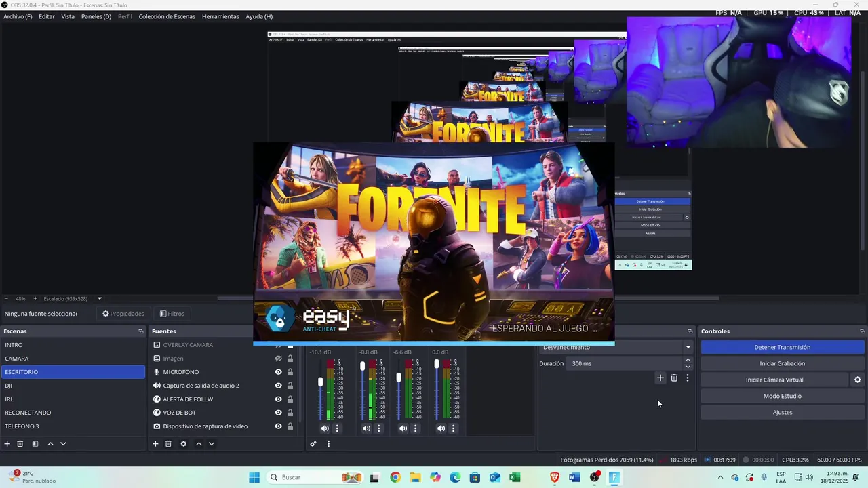Open Brave browser from taskbar
This screenshot has height=488, width=868.
[555, 477]
